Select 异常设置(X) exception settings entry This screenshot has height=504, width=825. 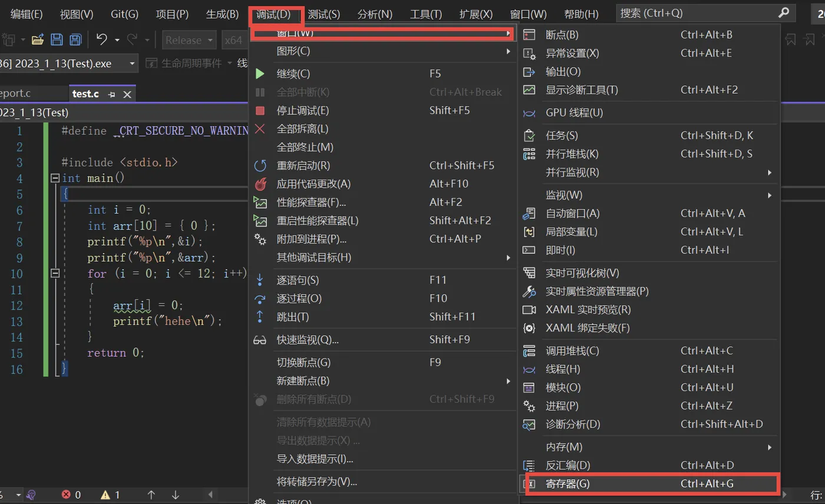(x=649, y=54)
